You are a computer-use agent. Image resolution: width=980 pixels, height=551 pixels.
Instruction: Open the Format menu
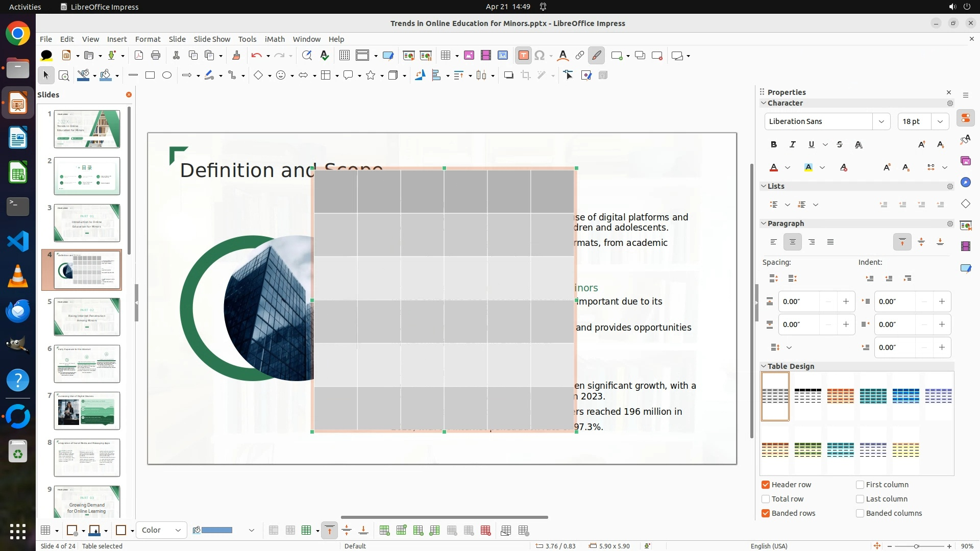point(148,39)
